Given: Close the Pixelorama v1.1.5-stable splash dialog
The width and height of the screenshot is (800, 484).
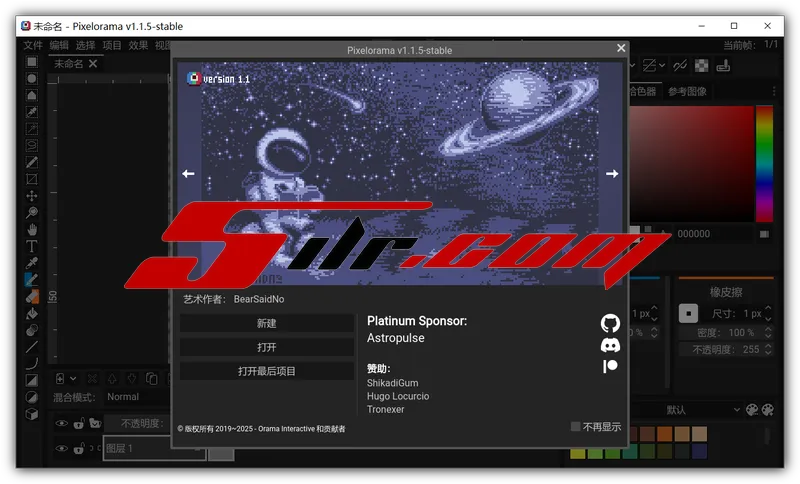Looking at the screenshot, I should click(x=621, y=48).
